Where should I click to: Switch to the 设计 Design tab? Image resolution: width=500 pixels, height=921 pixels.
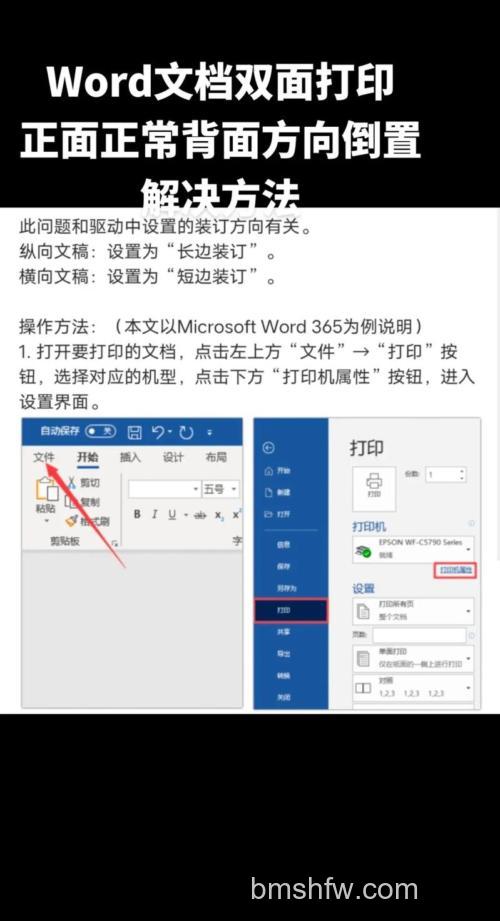pyautogui.click(x=173, y=458)
